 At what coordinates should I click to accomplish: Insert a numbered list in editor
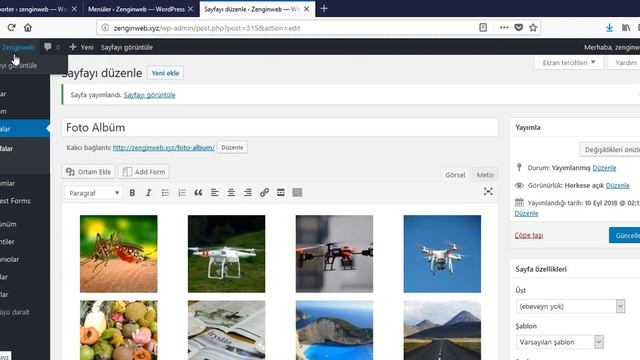182,193
